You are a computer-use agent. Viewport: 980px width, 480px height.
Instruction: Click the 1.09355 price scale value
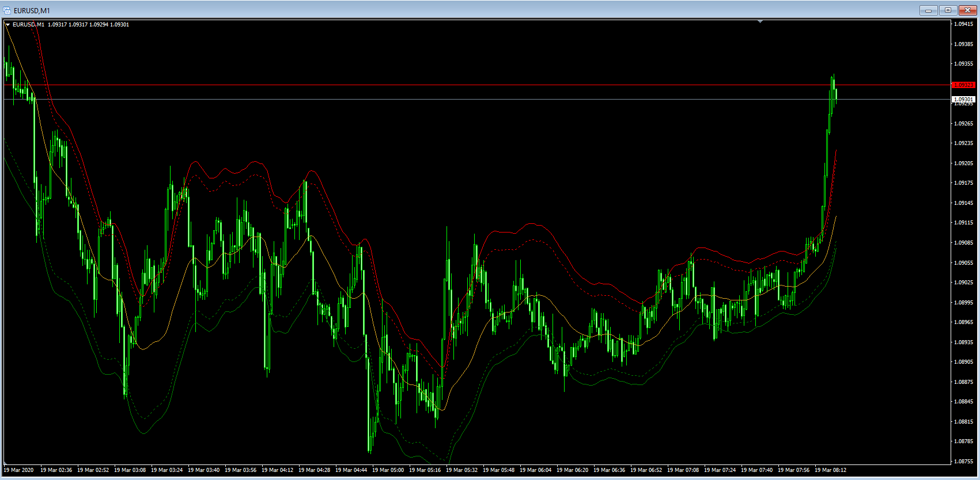[x=964, y=64]
